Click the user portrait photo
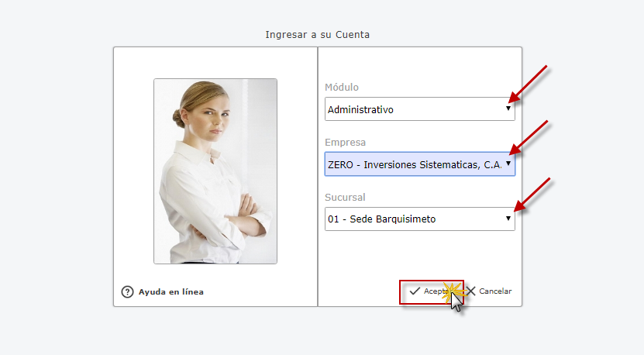Screen dimensions: 644x355 click(215, 171)
